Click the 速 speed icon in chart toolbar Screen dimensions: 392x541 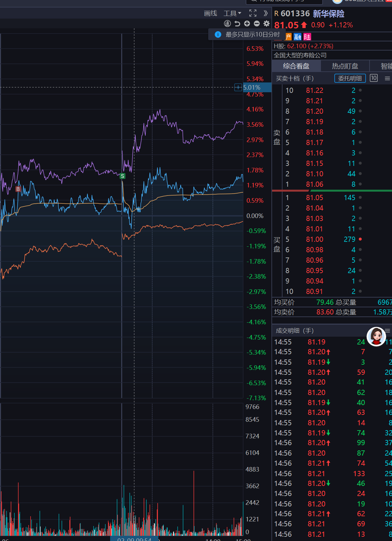227,23
